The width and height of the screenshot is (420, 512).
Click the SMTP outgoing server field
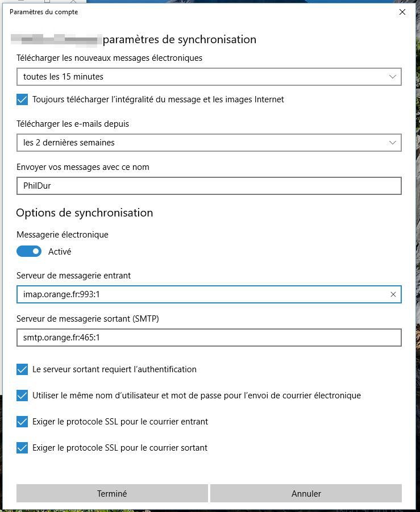click(209, 338)
